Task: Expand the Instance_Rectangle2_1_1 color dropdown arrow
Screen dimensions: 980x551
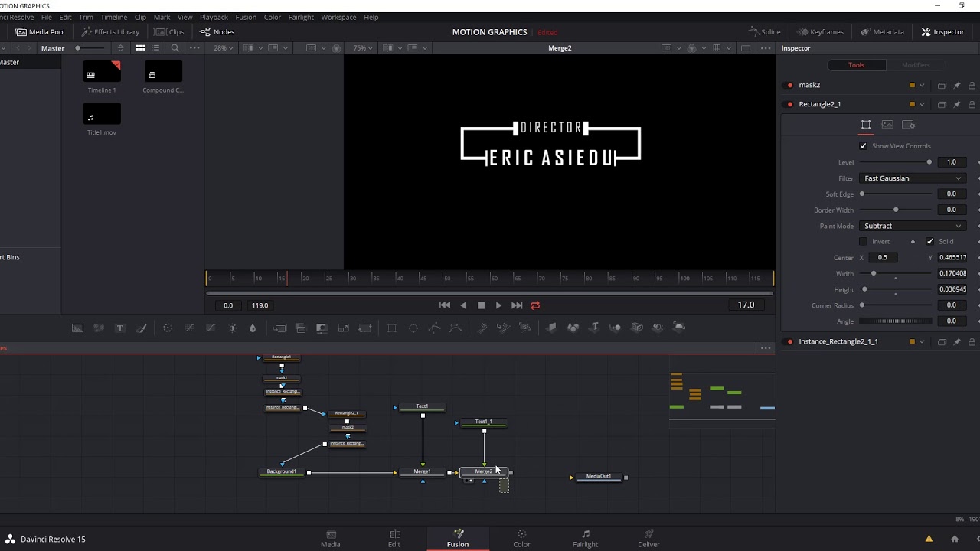Action: point(922,341)
